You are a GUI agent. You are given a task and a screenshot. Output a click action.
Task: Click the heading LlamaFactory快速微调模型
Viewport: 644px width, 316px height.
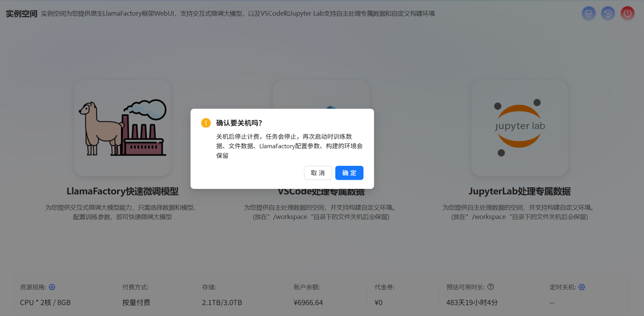[x=122, y=191]
